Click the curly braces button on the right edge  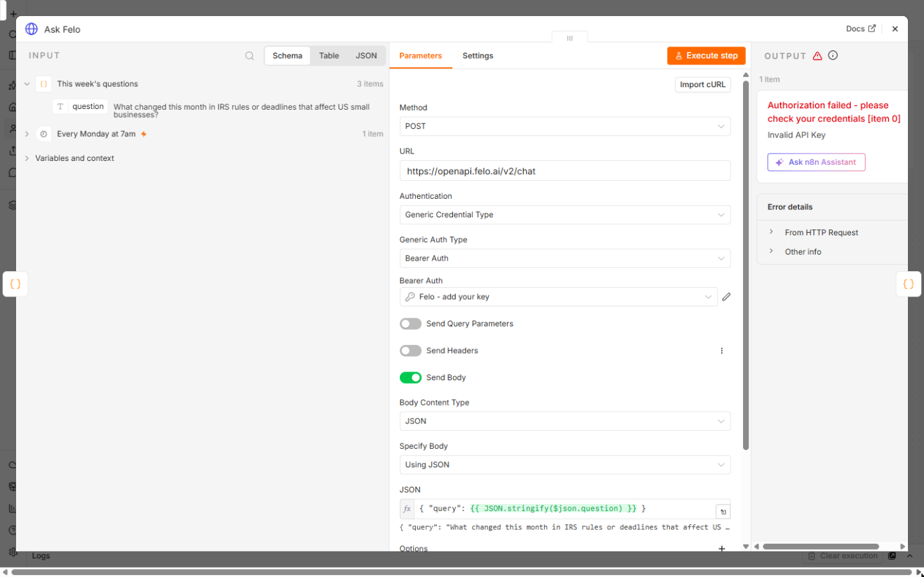(x=909, y=284)
